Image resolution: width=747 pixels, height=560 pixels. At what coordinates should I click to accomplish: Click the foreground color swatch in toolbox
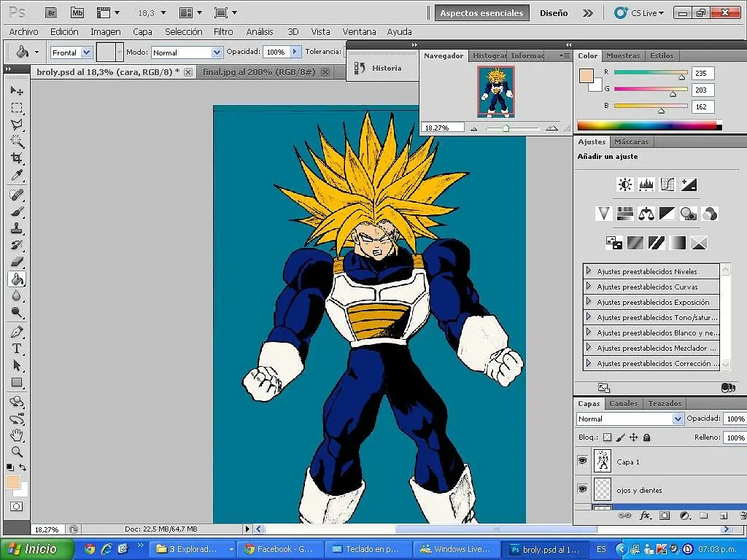(13, 481)
